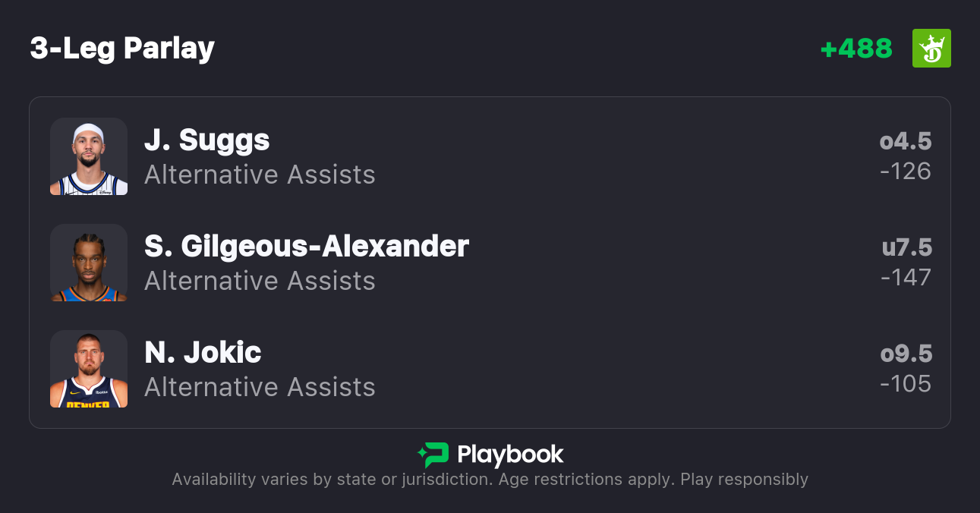Select the +488 parlay odds
Screen dimensions: 980x513
[x=856, y=49]
